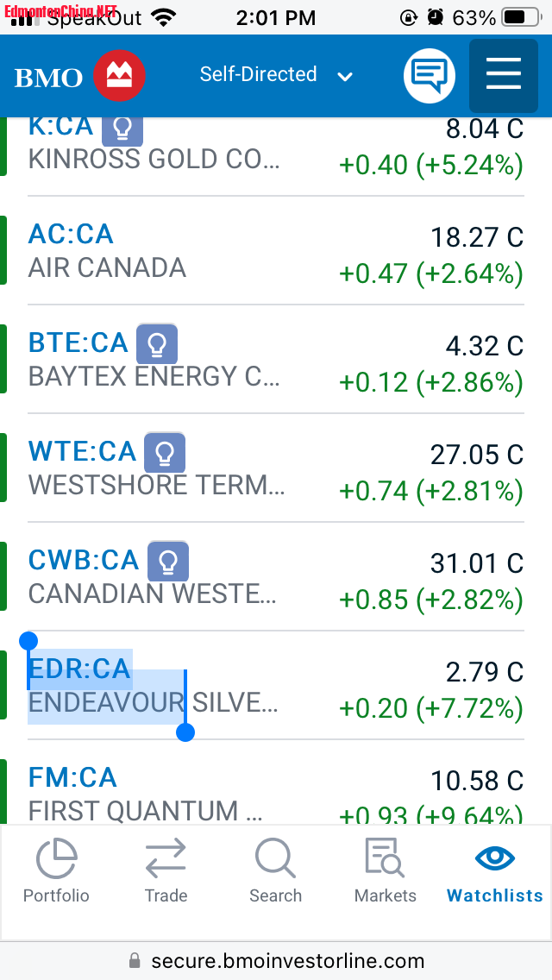Tap lightbulb icon beside CWB:CA
The image size is (552, 980).
(x=168, y=562)
